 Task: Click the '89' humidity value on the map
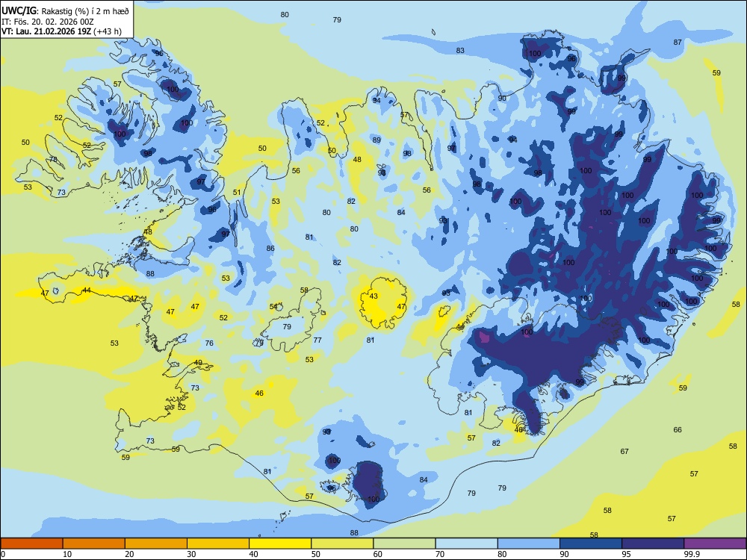coord(376,140)
